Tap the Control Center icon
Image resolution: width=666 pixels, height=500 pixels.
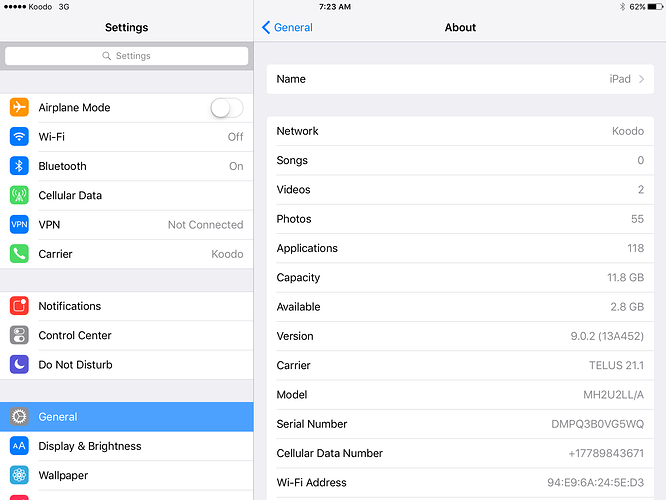pos(19,335)
